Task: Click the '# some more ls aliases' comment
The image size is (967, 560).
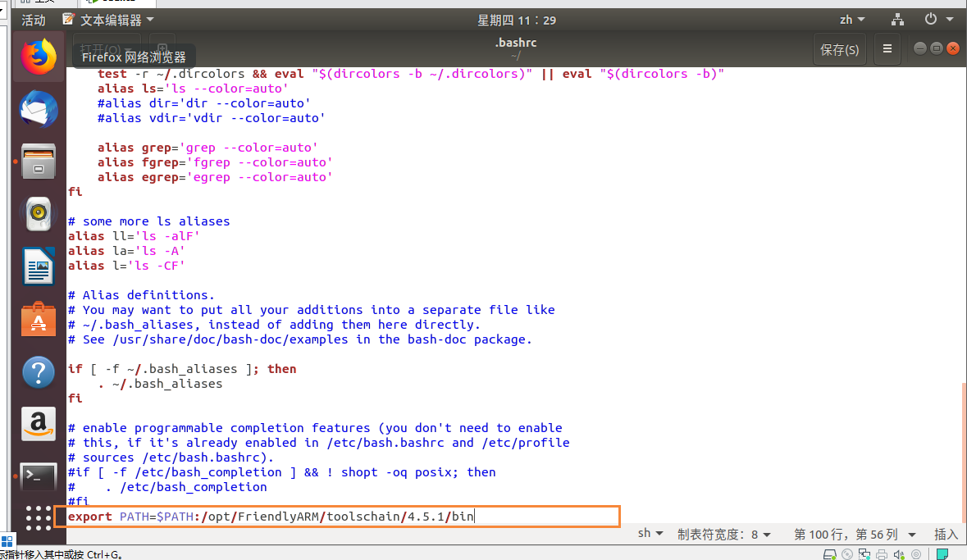Action: [x=148, y=221]
